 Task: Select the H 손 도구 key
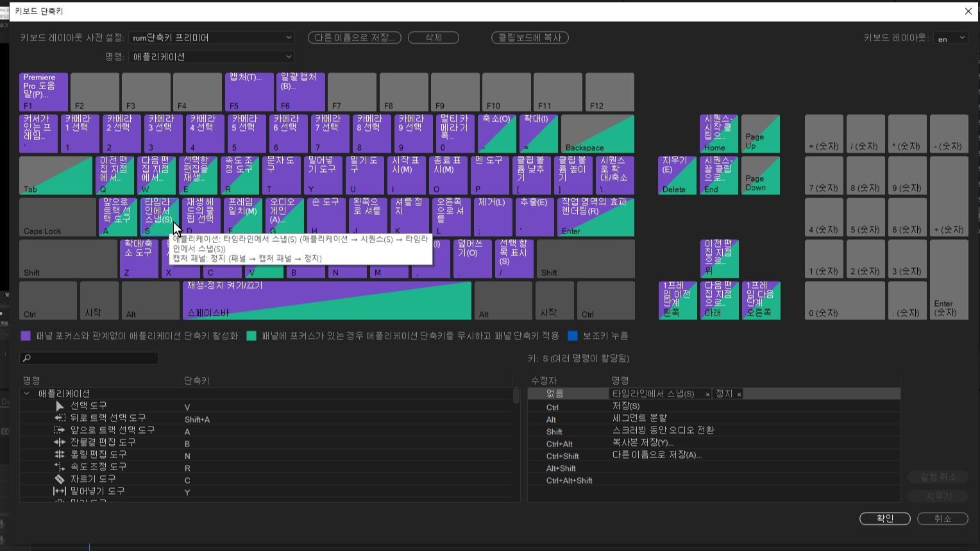point(326,217)
